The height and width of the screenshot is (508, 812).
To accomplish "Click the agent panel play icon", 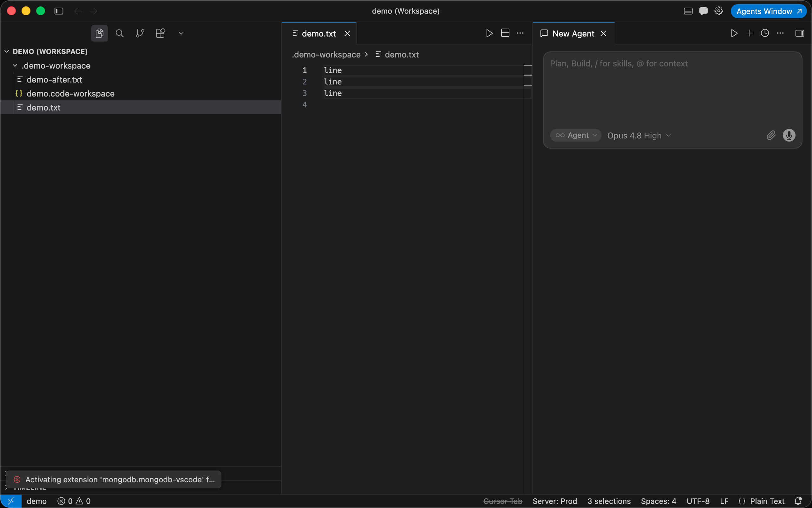I will point(734,33).
